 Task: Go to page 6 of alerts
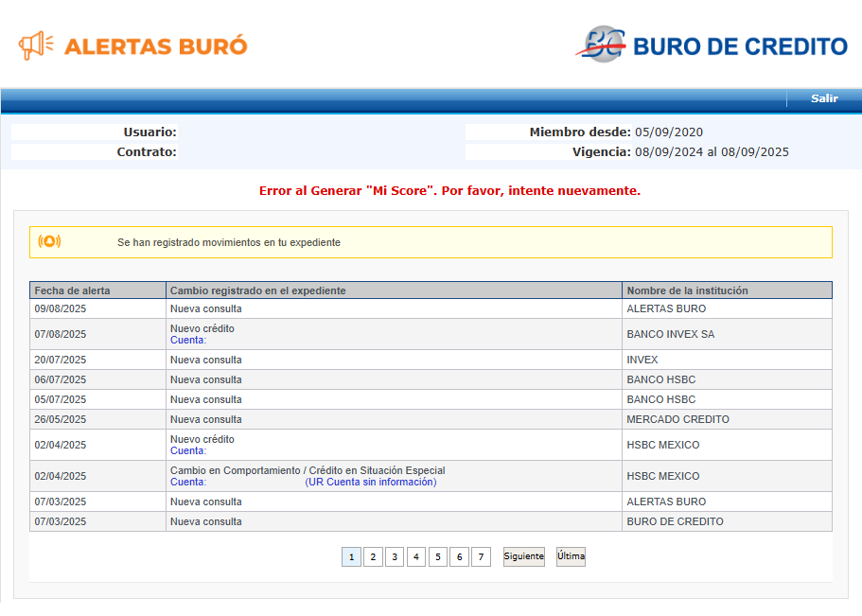[459, 556]
